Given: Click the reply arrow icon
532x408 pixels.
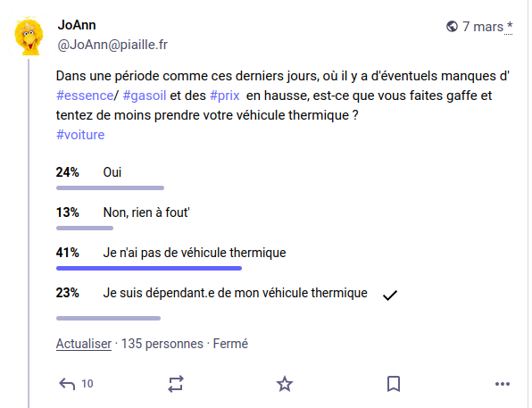Looking at the screenshot, I should 67,384.
